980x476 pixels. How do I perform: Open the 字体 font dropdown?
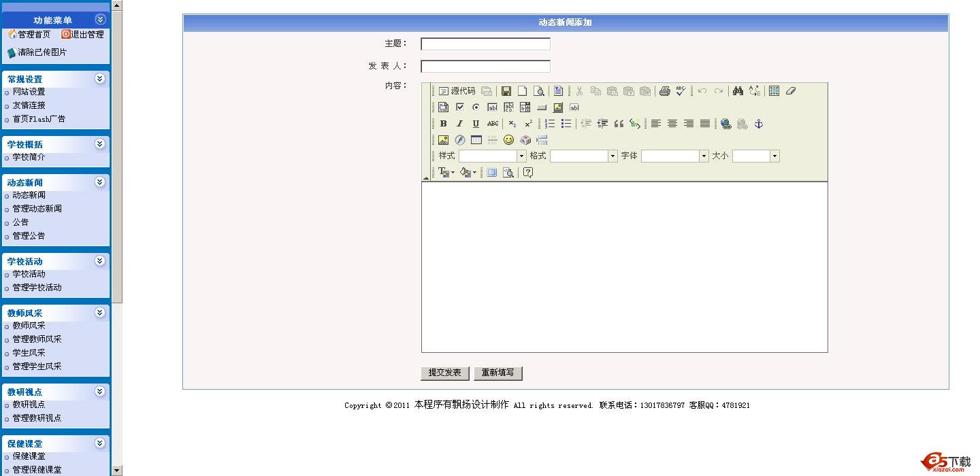674,156
